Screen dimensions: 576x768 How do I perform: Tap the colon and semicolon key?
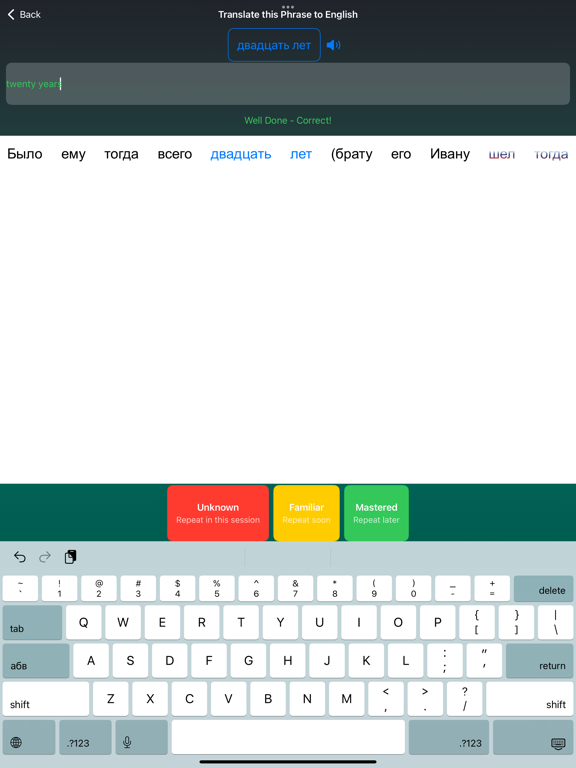(x=445, y=661)
